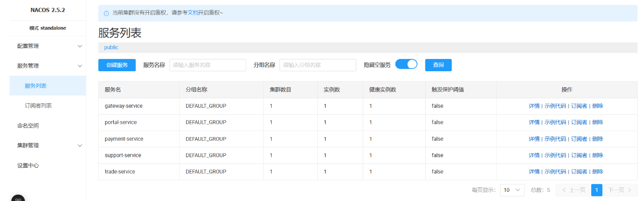This screenshot has width=644, height=201.
Task: Collapse the 服务管理 menu chevron
Action: point(80,66)
